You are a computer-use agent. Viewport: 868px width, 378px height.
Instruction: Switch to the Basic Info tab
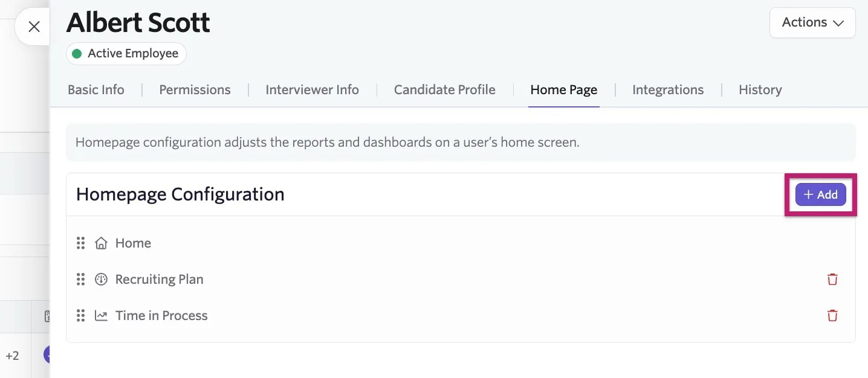(x=96, y=90)
